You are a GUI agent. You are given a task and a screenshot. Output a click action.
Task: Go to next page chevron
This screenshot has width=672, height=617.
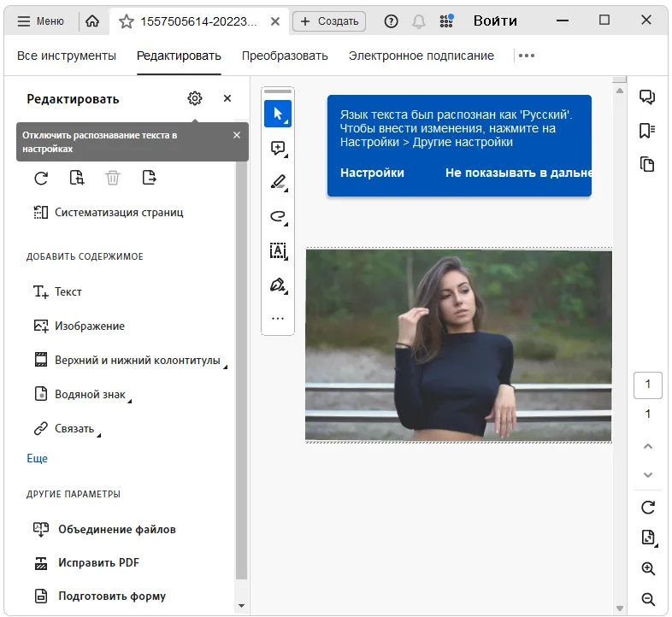pyautogui.click(x=648, y=475)
